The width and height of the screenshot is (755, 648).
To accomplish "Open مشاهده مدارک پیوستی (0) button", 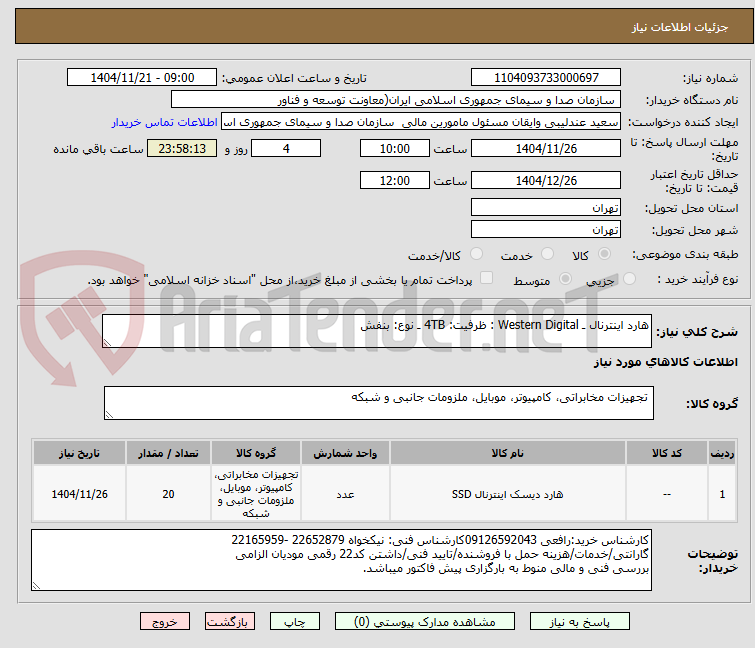I will pos(425,622).
